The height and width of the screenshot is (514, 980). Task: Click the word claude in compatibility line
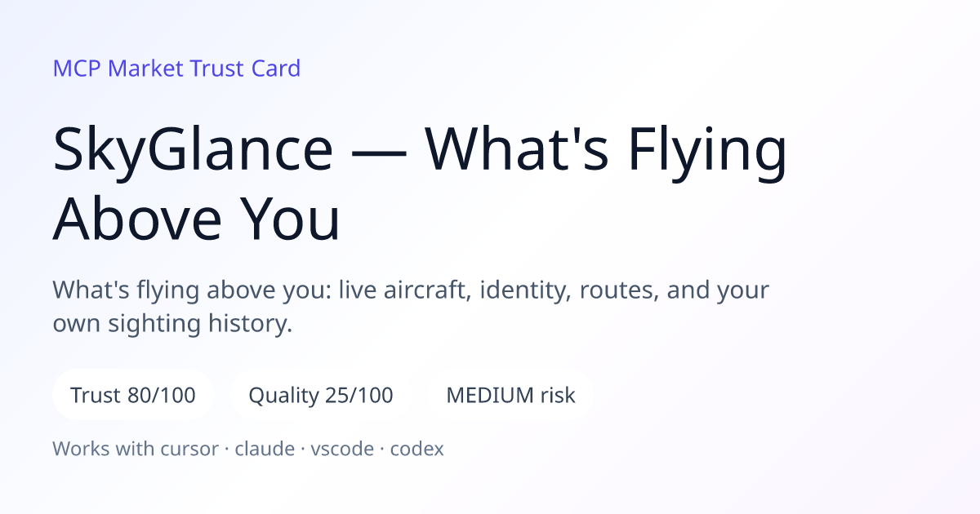pos(265,449)
